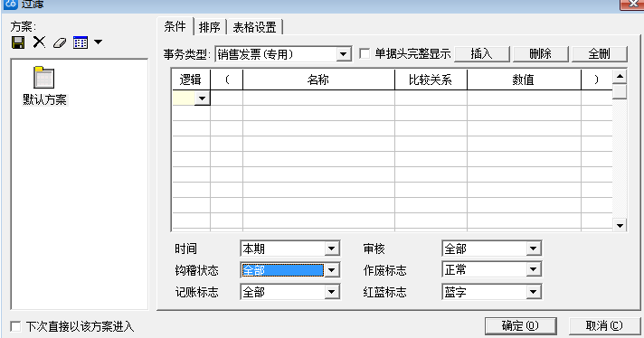Switch to the 表格设置 tab

255,27
